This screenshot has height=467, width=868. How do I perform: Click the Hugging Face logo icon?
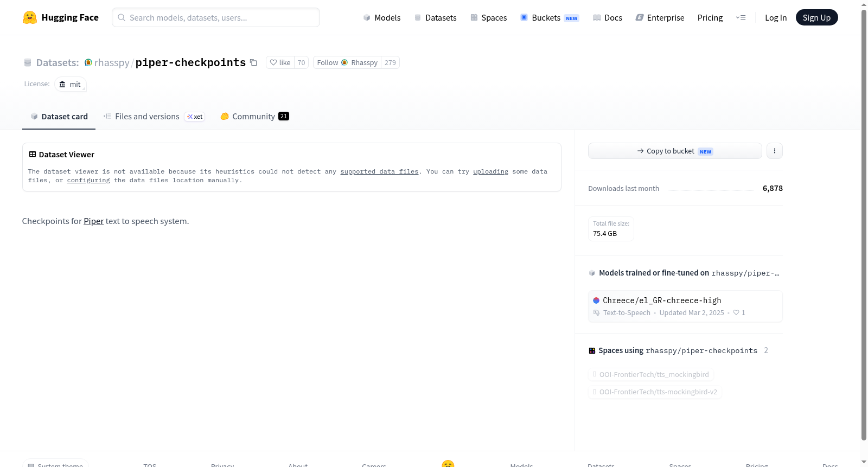(x=30, y=17)
